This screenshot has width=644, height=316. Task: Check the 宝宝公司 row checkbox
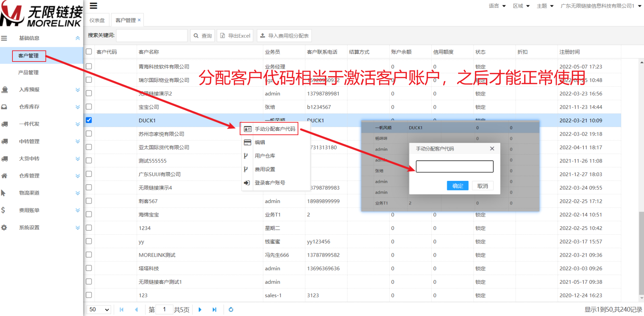point(89,107)
